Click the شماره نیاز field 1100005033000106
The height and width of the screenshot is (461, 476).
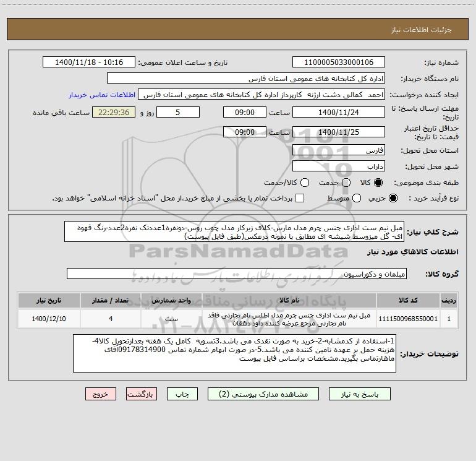339,62
